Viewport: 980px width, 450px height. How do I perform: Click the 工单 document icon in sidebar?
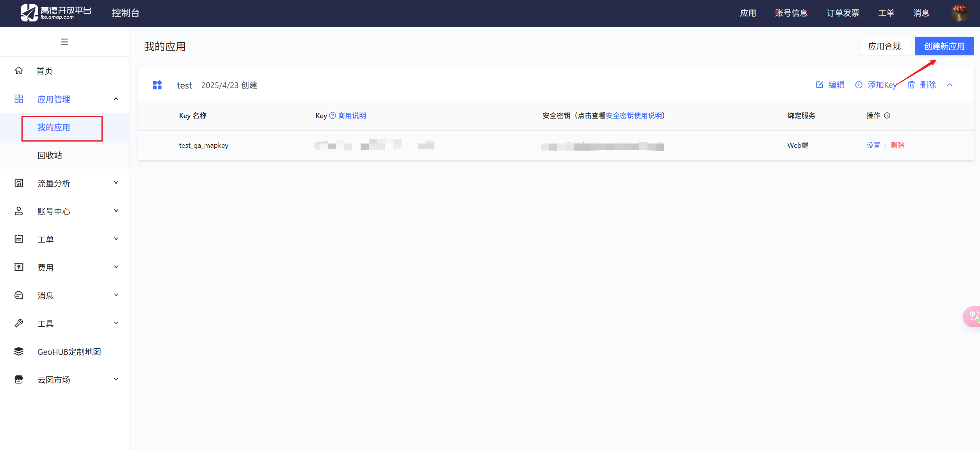pos(18,239)
